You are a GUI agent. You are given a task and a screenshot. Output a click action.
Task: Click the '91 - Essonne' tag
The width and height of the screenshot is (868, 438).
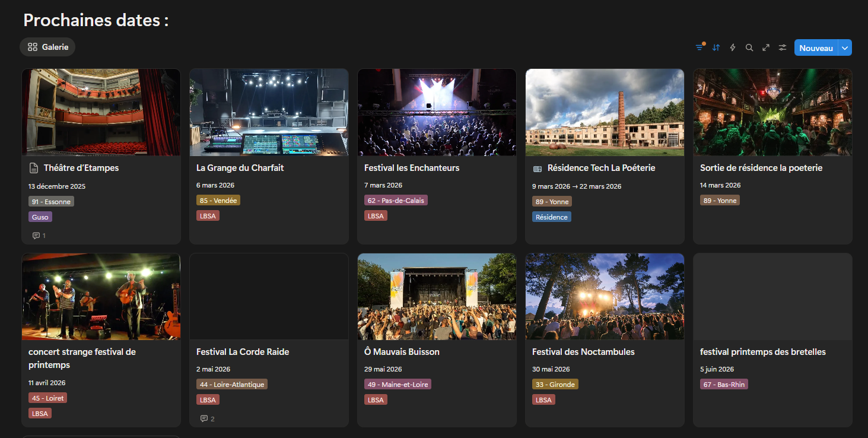[51, 201]
